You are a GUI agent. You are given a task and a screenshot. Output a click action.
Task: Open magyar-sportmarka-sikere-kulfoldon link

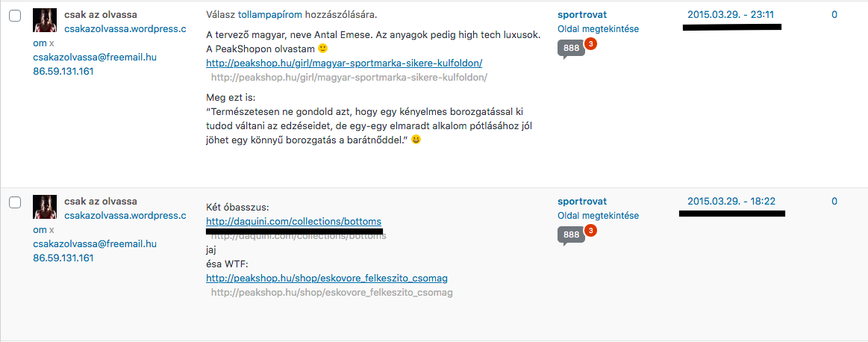point(344,63)
